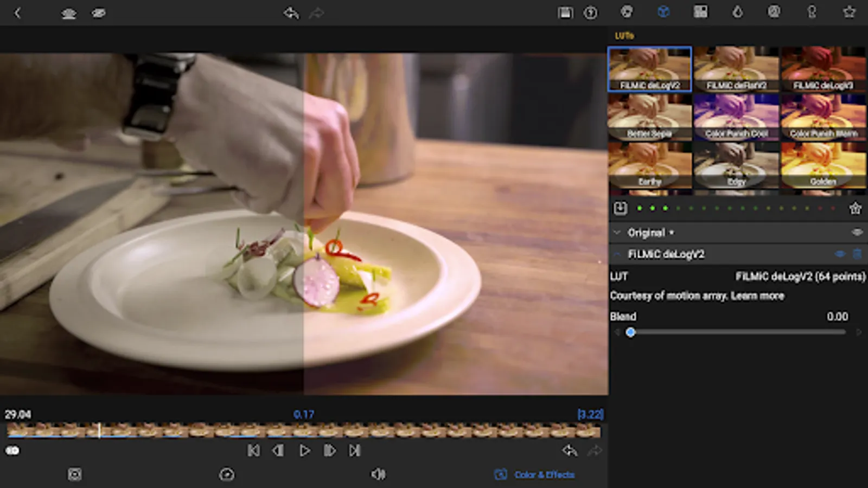Click the FiLMiC deLogV2 (64 points) LUT value
Screen dimensions: 868x488
[800, 277]
